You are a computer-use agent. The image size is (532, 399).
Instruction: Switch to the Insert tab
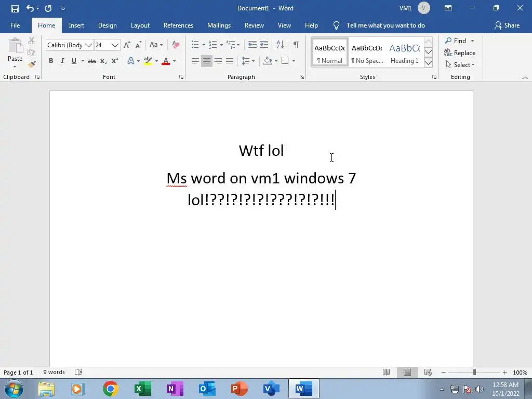coord(76,25)
